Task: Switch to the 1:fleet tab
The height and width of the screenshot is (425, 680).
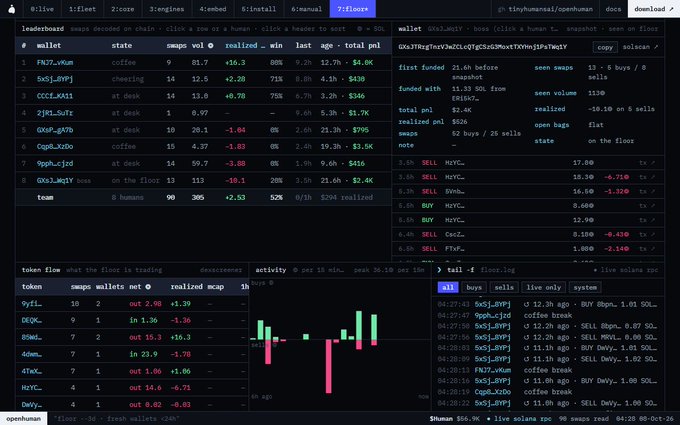Action: pos(82,9)
